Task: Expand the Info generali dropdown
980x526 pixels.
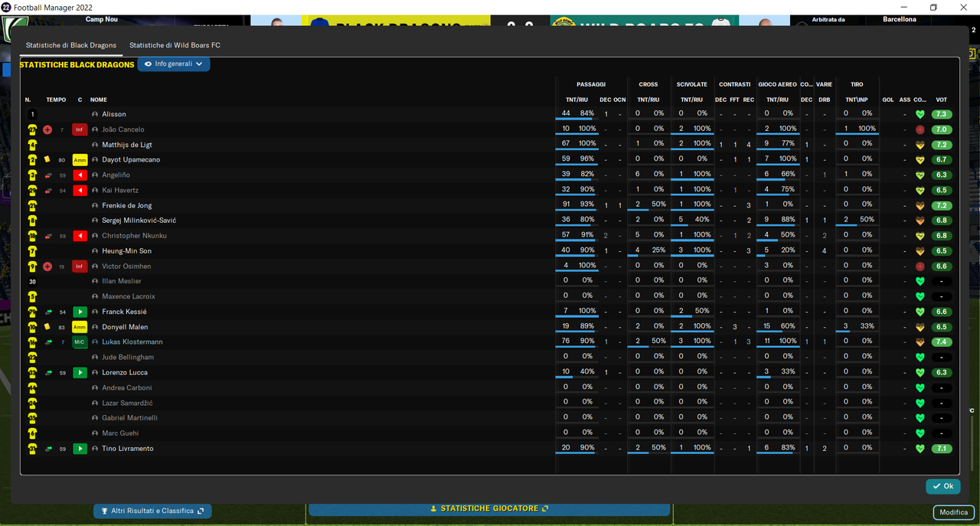Action: [174, 64]
